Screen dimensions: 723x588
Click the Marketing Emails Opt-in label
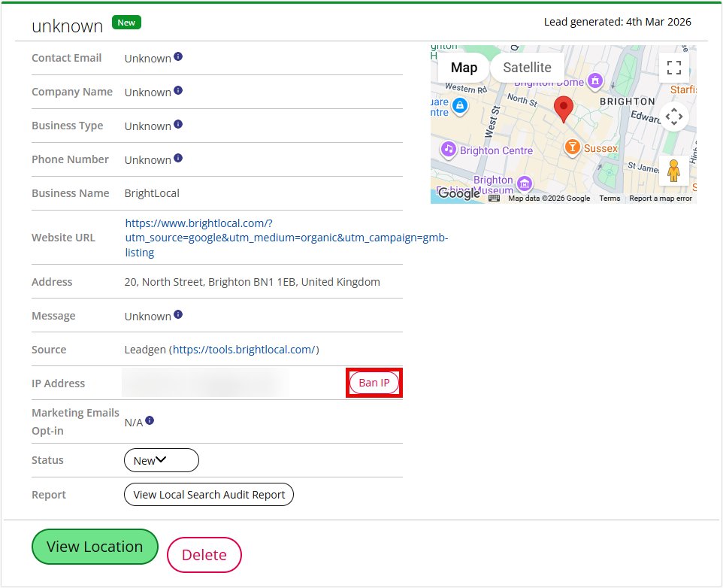click(x=76, y=422)
